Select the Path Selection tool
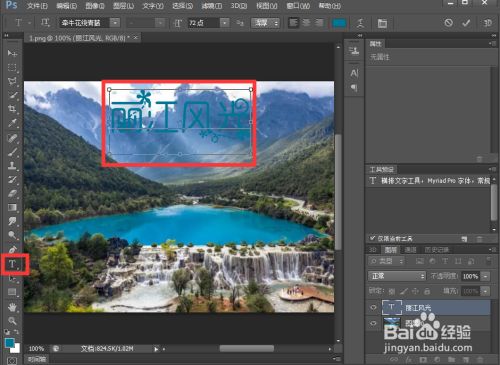This screenshot has height=365, width=500. (12, 278)
